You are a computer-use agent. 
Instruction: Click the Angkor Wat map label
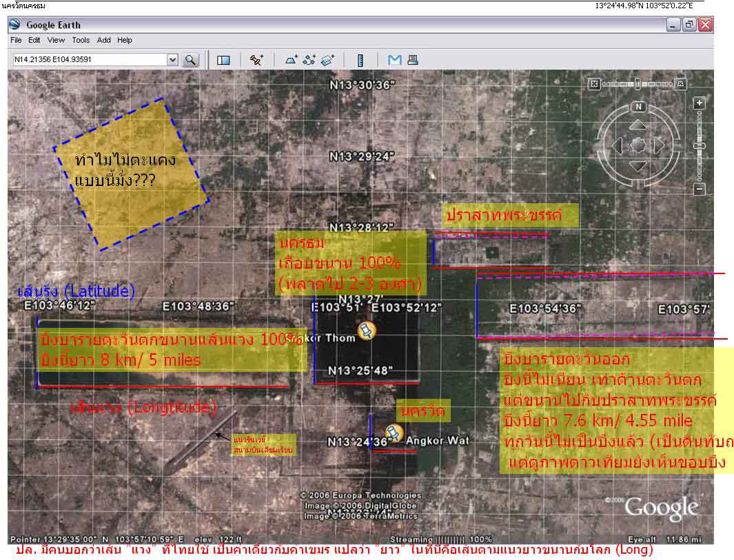(x=437, y=440)
